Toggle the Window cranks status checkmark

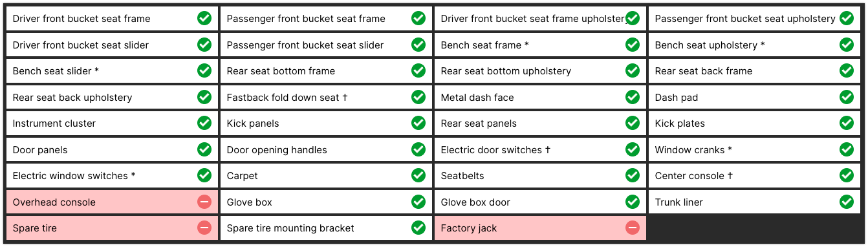(847, 150)
